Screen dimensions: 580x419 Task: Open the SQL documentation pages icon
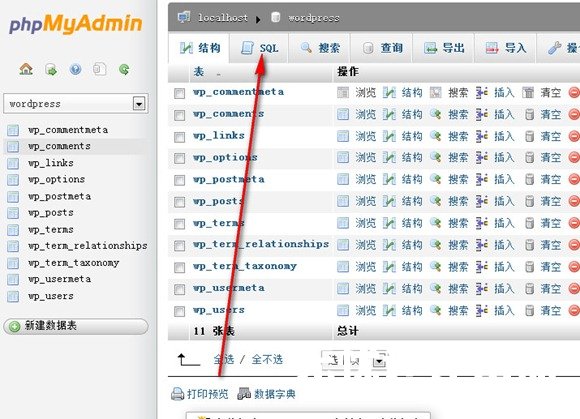tap(100, 69)
